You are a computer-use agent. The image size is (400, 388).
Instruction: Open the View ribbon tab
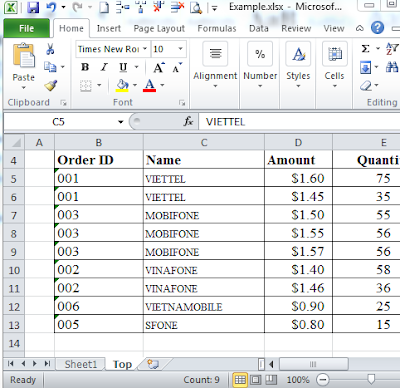[x=334, y=29]
